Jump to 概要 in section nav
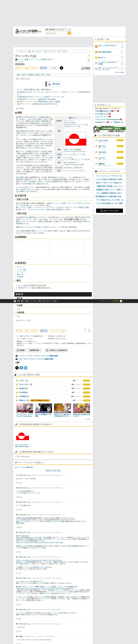138x644 pixels. pyautogui.click(x=18, y=75)
